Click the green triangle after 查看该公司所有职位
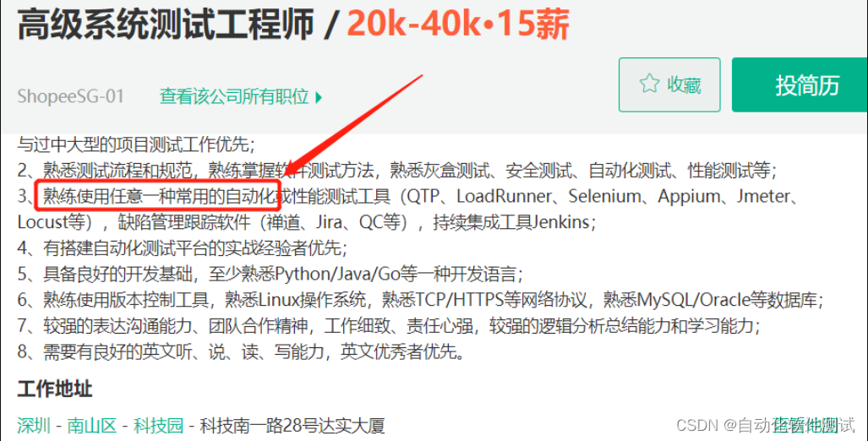Screen dimensions: 868x441 [319, 98]
